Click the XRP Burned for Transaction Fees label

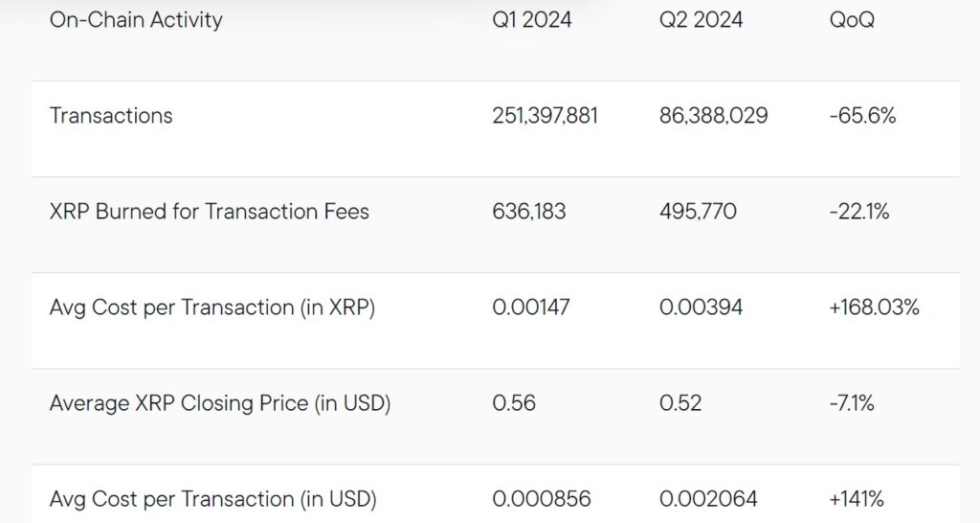pyautogui.click(x=209, y=212)
